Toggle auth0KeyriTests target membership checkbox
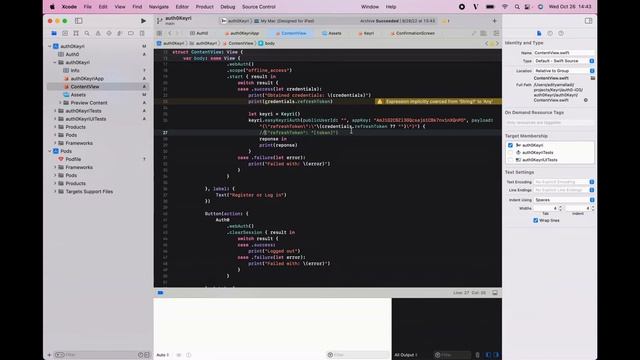Viewport: 640px width, 360px height. pos(510,153)
